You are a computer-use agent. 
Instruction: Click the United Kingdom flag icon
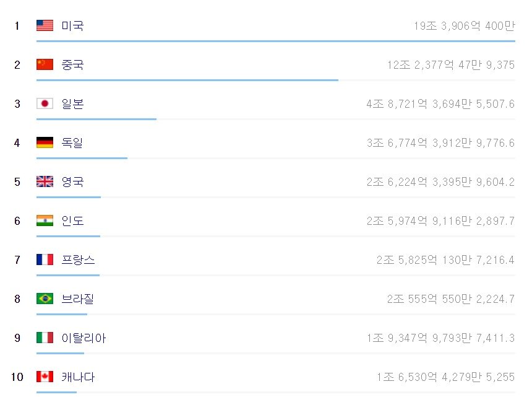point(45,181)
